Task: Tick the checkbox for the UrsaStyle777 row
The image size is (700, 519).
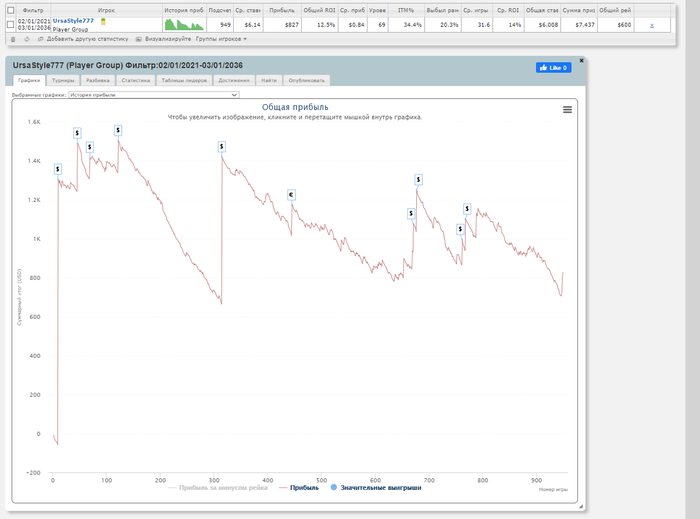Action: coord(11,25)
